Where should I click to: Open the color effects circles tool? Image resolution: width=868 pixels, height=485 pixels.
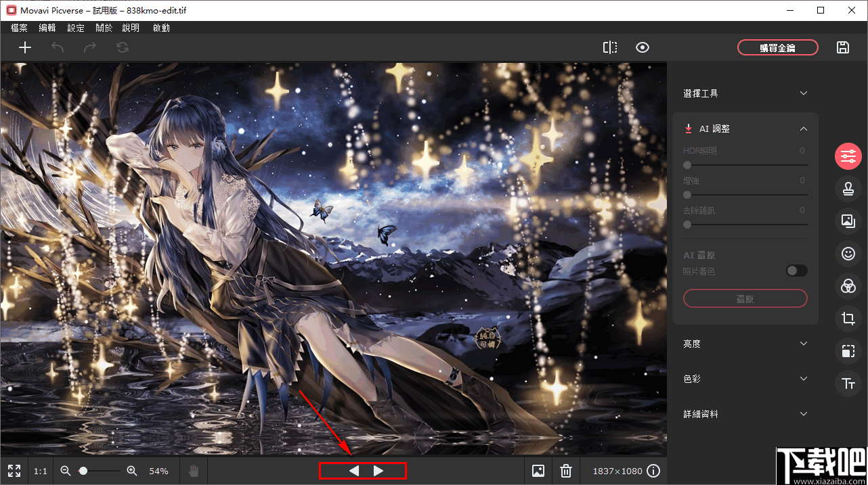point(848,286)
